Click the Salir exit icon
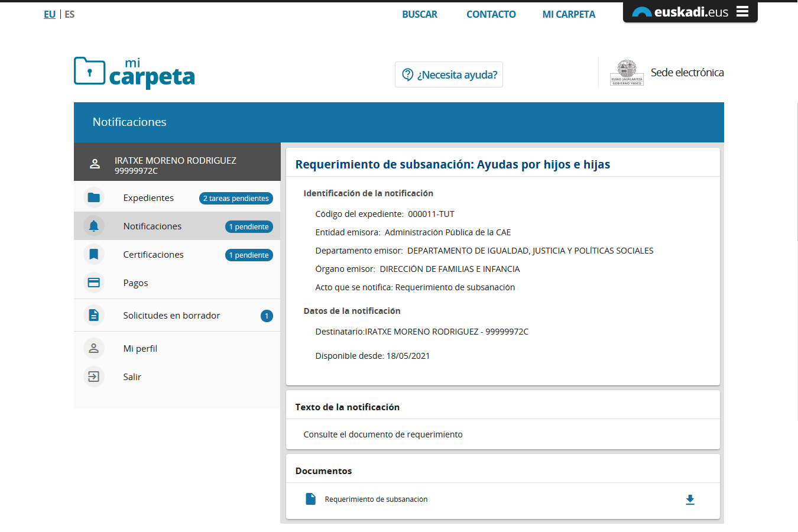 (x=93, y=377)
